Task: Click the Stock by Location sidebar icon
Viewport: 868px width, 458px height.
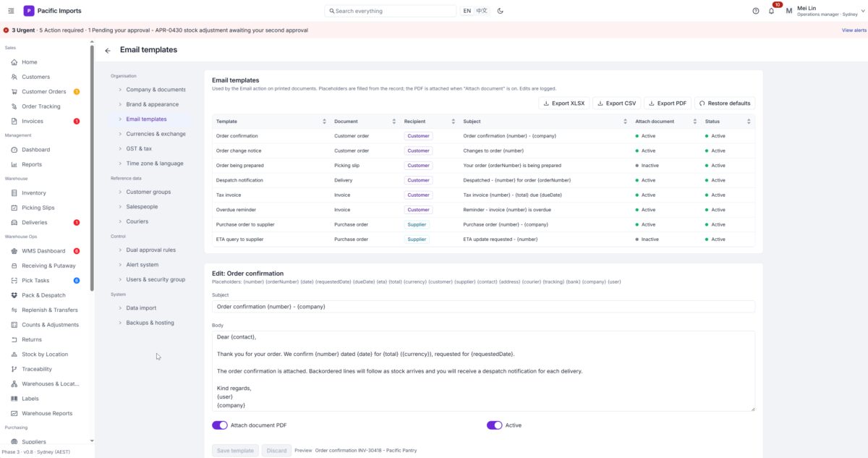Action: coord(14,355)
